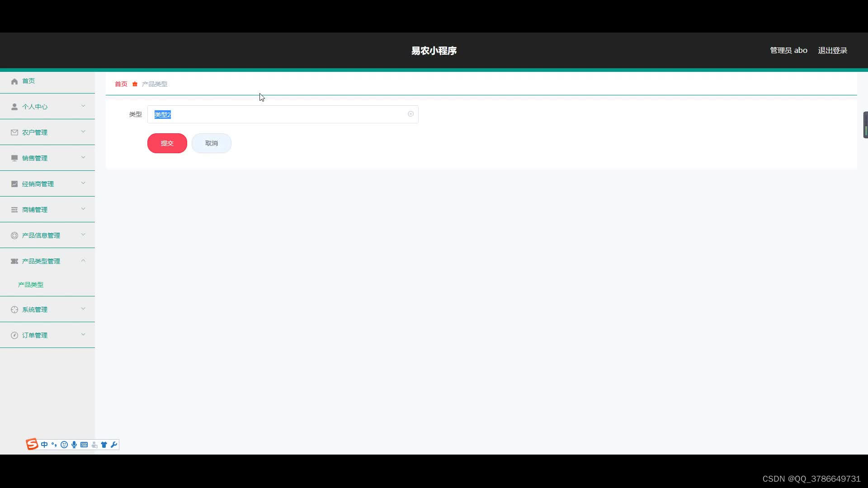Click the breadcrumb separator home icon

(135, 84)
